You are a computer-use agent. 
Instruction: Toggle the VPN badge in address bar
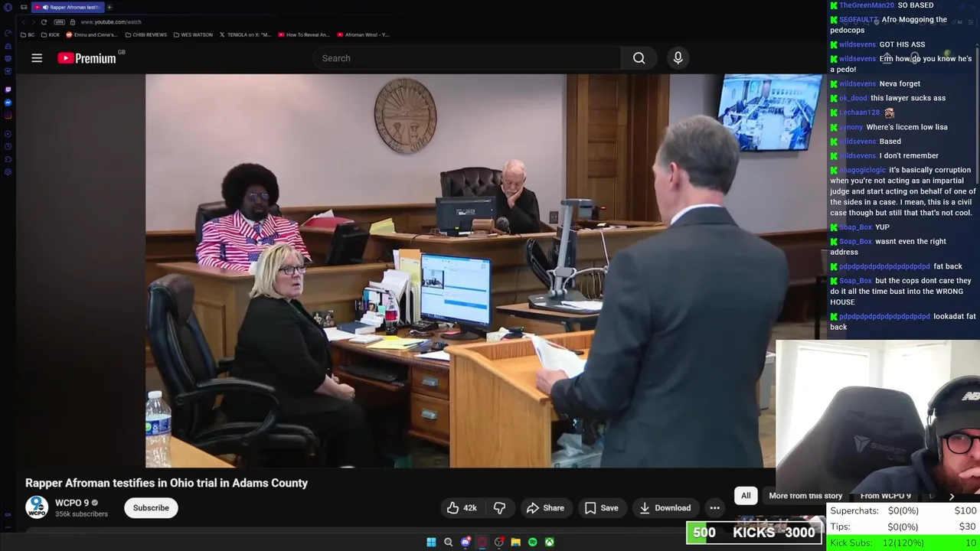click(x=60, y=22)
